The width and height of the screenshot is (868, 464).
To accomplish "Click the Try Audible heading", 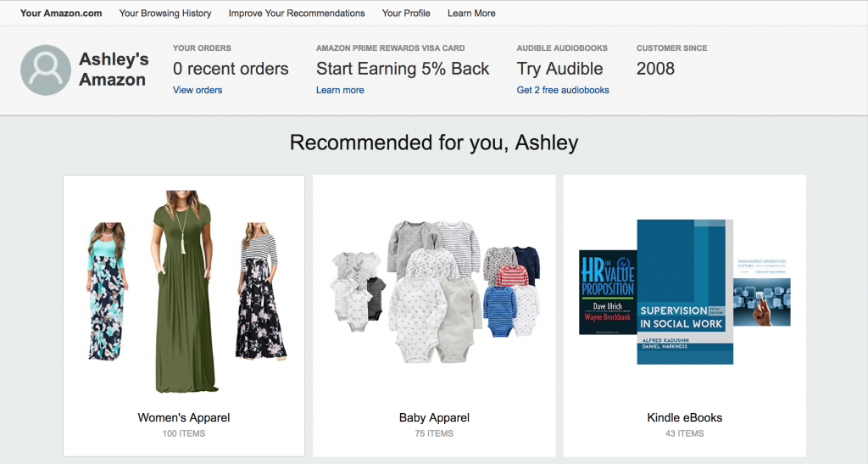I will pos(559,70).
